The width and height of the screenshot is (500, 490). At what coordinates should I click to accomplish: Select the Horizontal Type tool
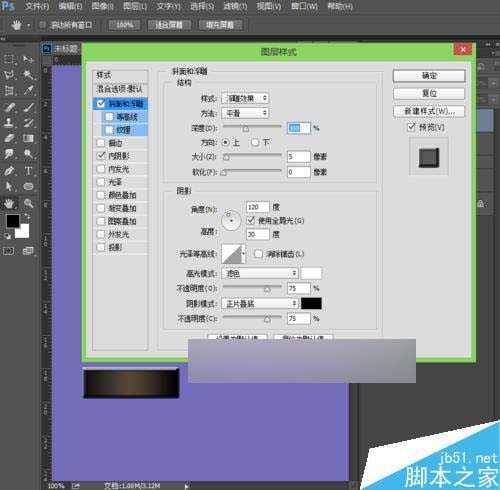coord(28,171)
